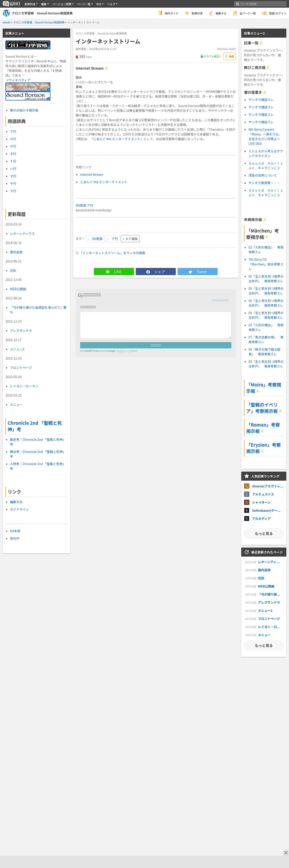This screenshot has width=289, height=868.
Task: Click the WordPress-style site logo icon
Action: [6, 13]
